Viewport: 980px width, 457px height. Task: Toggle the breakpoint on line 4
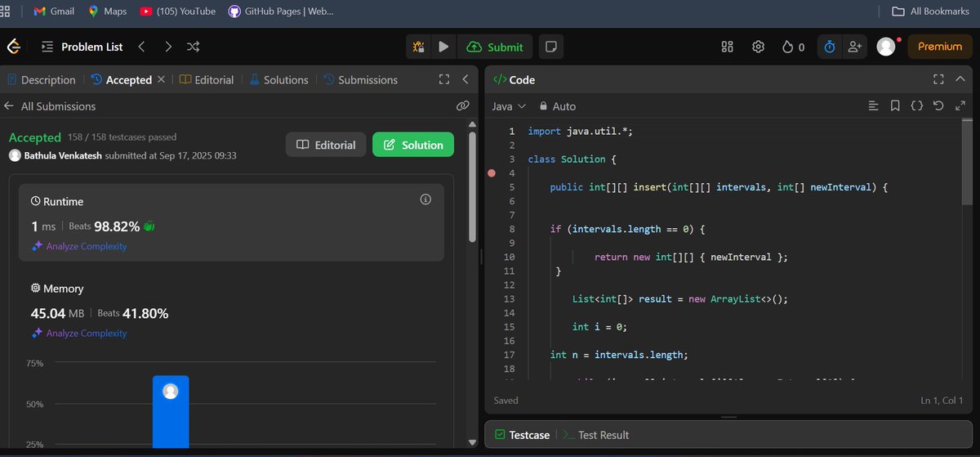click(491, 173)
